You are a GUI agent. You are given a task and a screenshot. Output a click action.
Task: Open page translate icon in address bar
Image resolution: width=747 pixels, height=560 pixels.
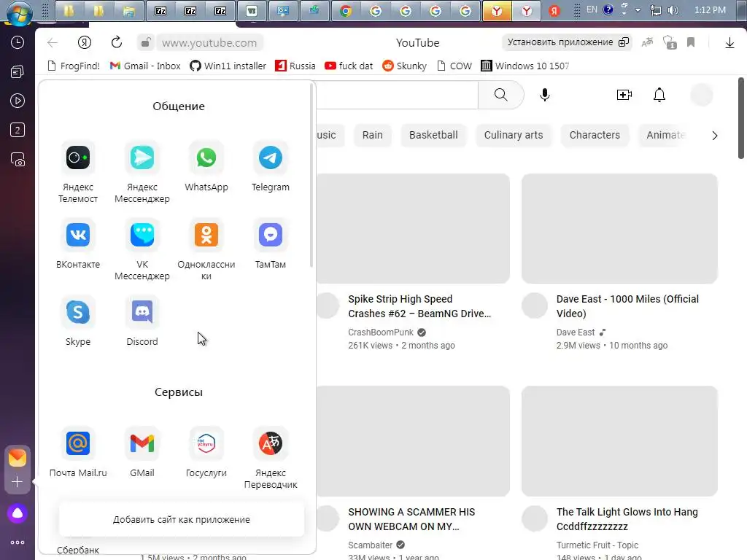coord(647,43)
